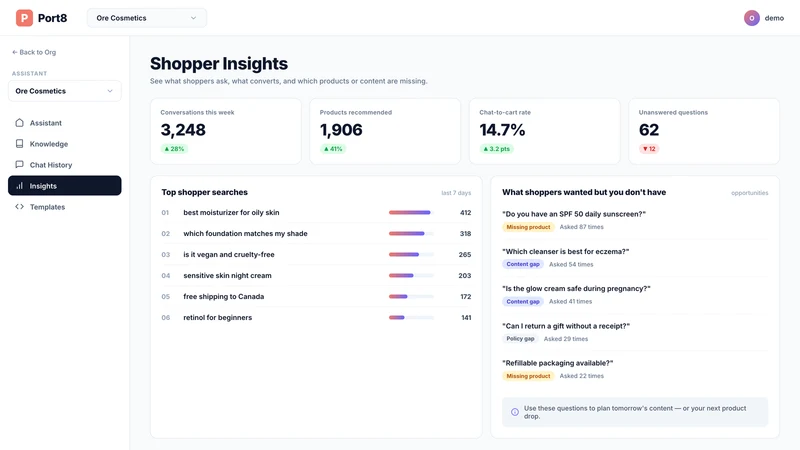The image size is (800, 450).
Task: Click the 3,248 conversations value
Action: (x=183, y=130)
